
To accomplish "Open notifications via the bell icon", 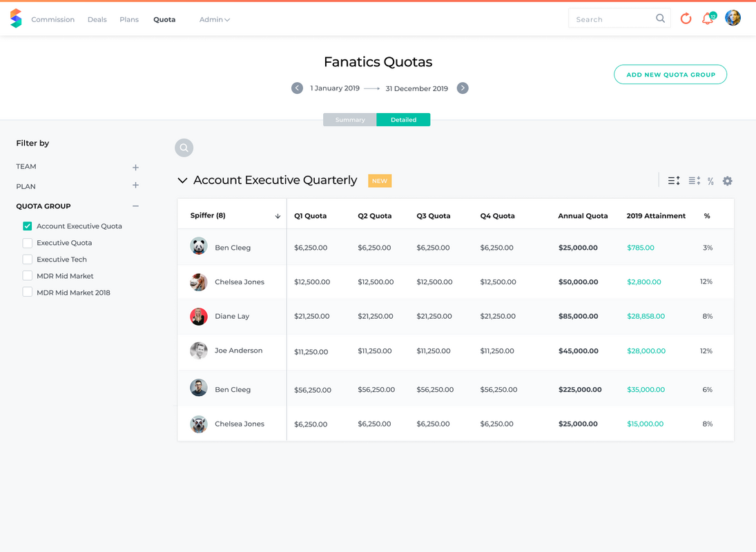I will pos(707,19).
